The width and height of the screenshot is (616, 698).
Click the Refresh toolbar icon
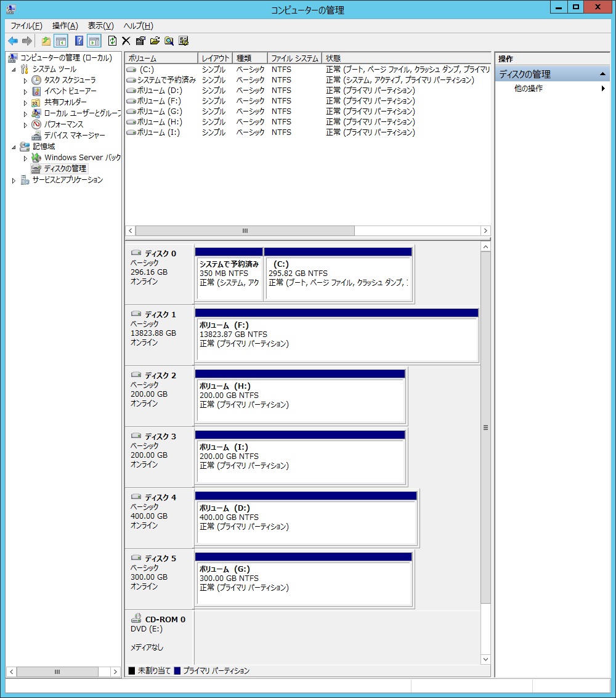point(112,41)
